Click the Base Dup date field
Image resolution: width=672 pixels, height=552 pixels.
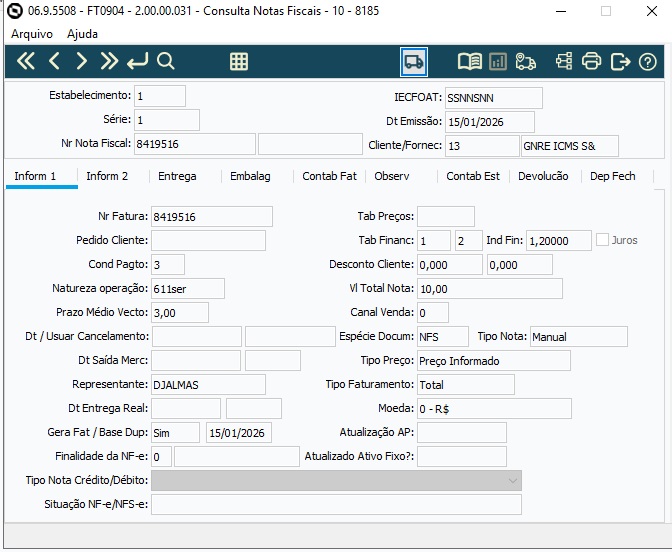(239, 433)
